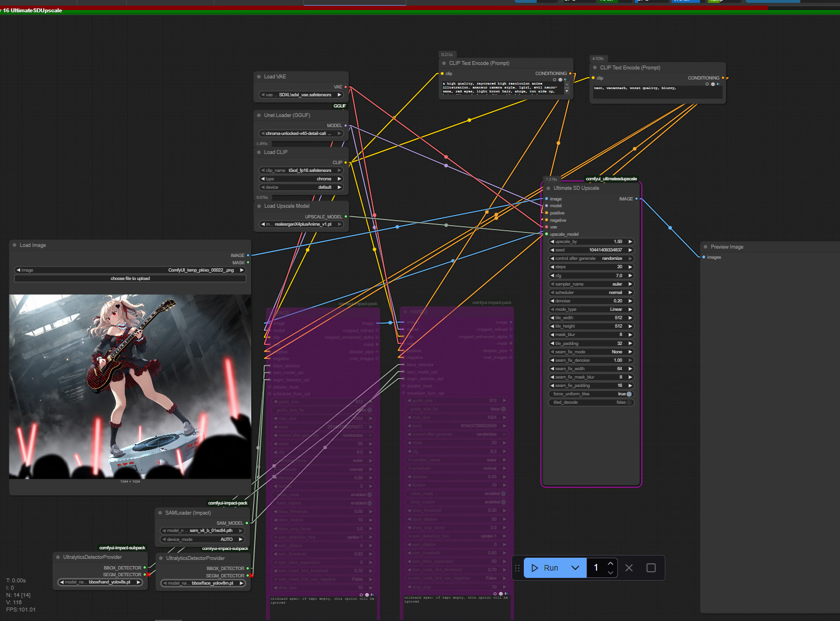The image size is (840, 621).
Task: Decrease steps with its left arrow
Action: pyautogui.click(x=552, y=267)
